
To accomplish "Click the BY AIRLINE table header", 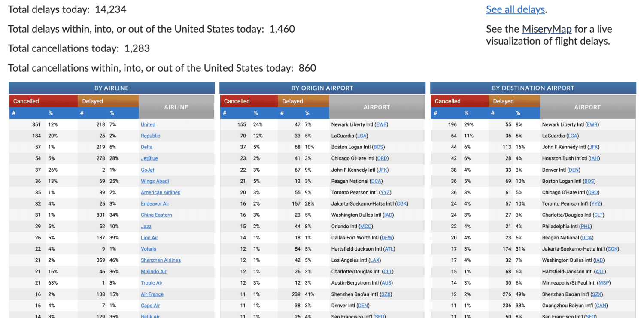I will [112, 88].
